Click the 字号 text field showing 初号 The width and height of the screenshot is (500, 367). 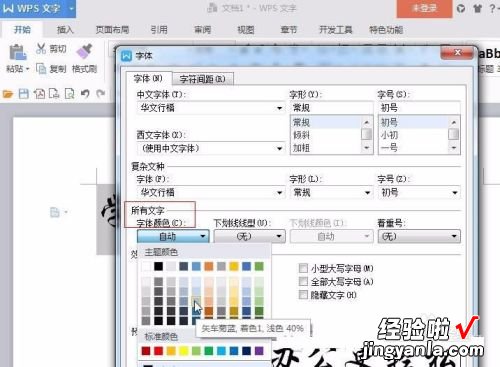419,108
